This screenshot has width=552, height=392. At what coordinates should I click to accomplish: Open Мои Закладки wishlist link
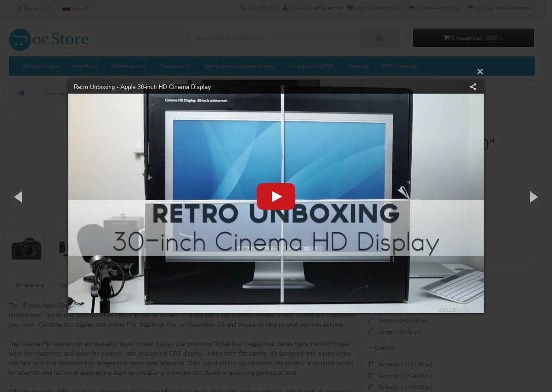375,8
